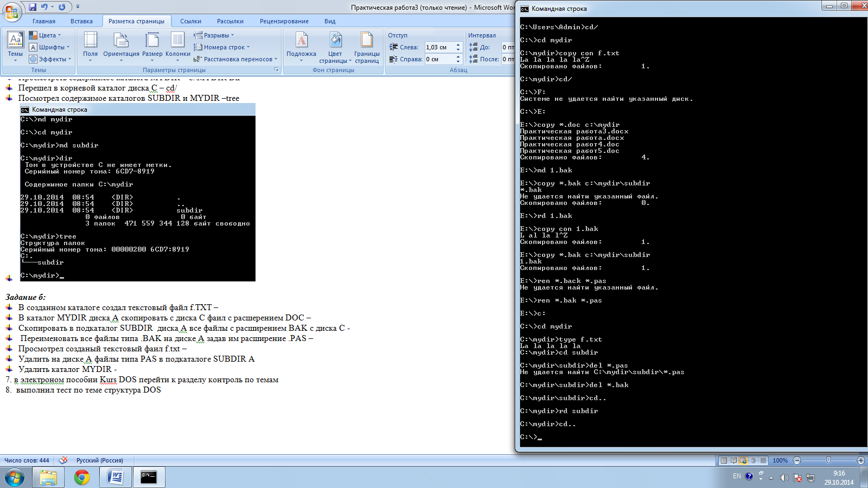Open the Вставка ribbon tab
The height and width of the screenshot is (488, 868).
(x=81, y=21)
